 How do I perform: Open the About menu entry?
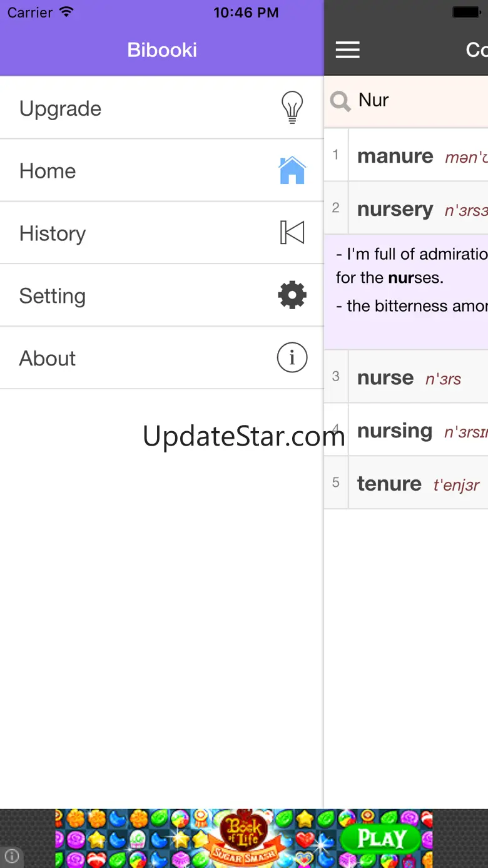tap(48, 359)
